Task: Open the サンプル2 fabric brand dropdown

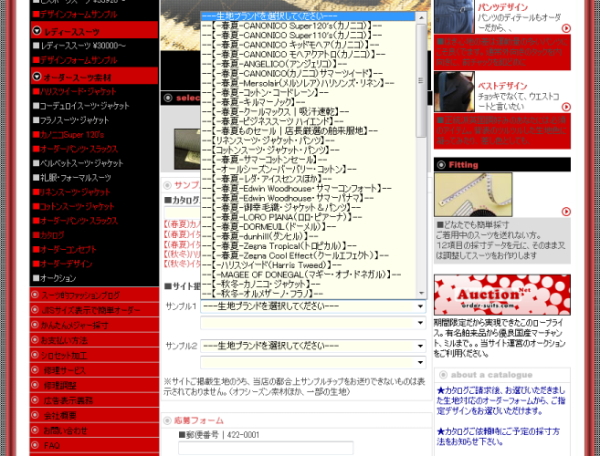Action: [313, 346]
